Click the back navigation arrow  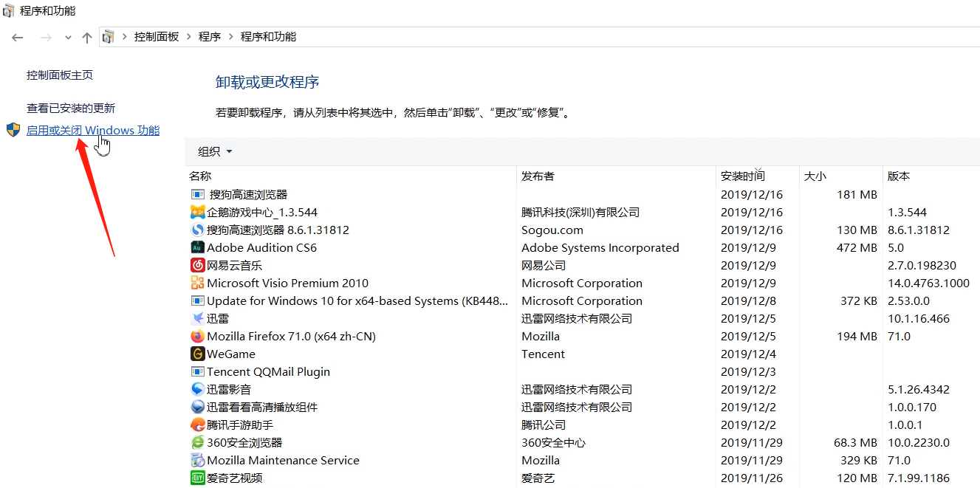18,38
